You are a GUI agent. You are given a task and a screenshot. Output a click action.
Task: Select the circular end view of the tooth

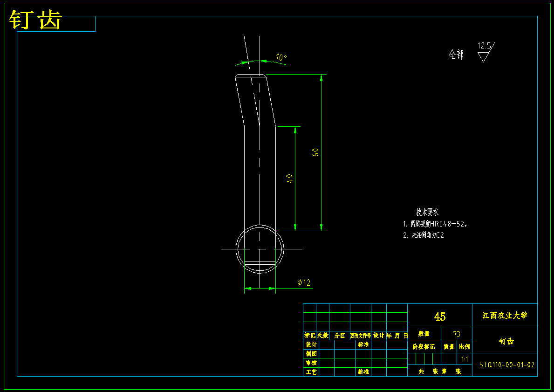tap(260, 249)
